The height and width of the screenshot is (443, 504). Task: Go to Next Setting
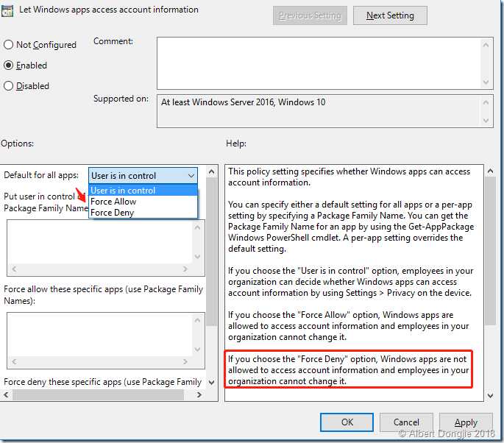(x=390, y=15)
